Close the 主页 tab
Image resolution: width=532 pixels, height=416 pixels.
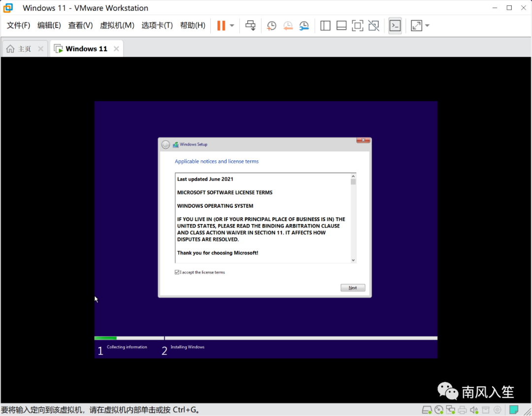click(41, 49)
